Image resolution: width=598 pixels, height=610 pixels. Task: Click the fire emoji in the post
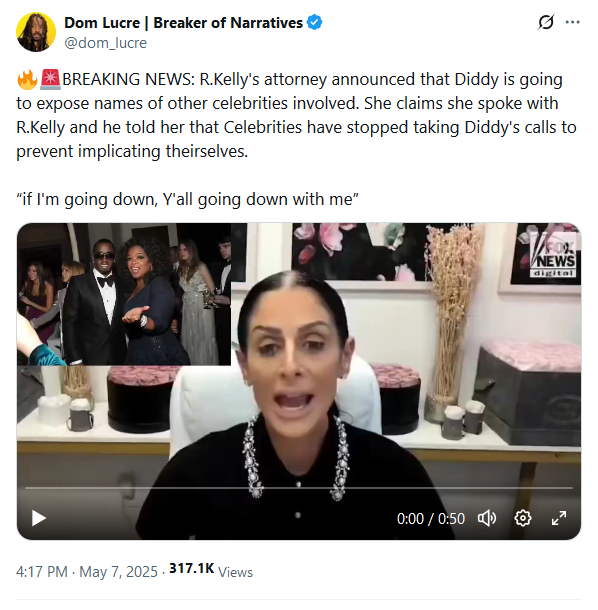pos(27,79)
